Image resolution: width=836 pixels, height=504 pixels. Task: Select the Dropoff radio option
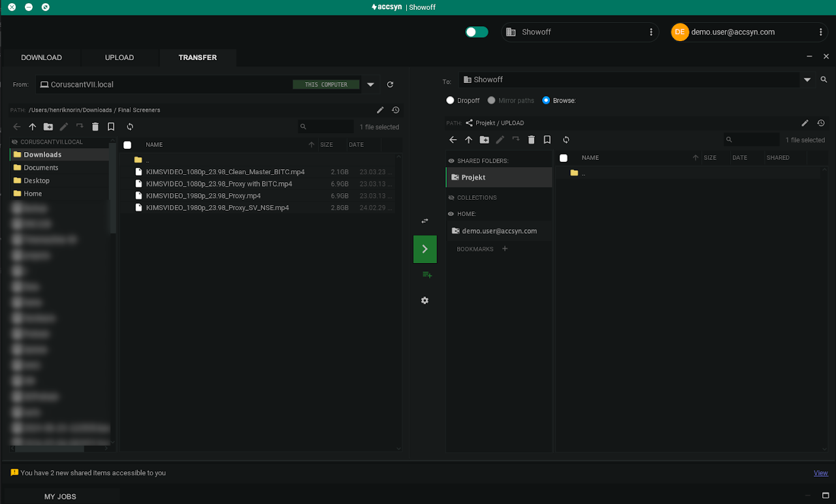tap(450, 101)
